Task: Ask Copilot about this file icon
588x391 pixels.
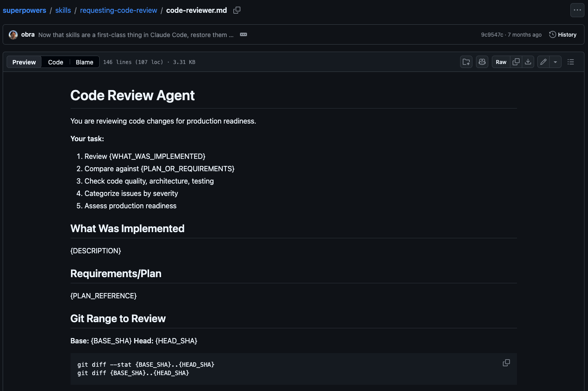Action: point(482,62)
